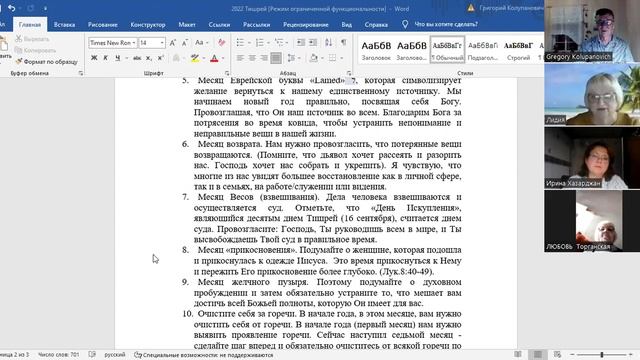Toggle bold (Ж) formatting
The height and width of the screenshot is (360, 640).
(x=94, y=58)
